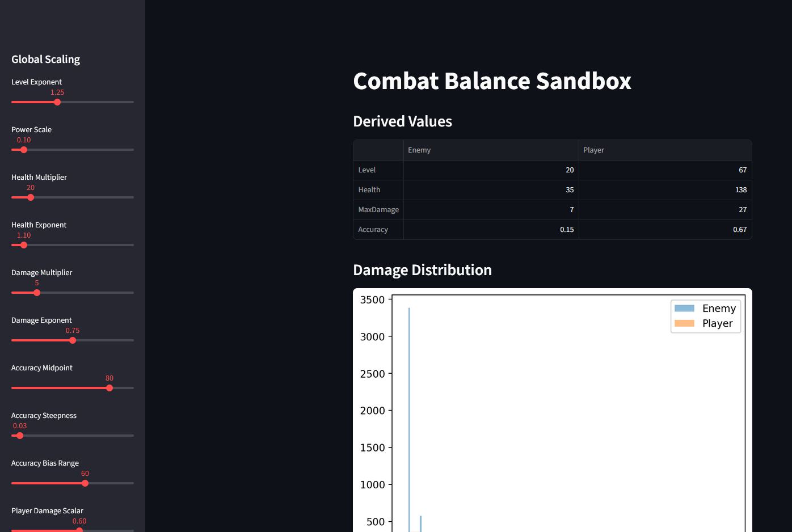Select the Enemy column header in the table

pyautogui.click(x=419, y=150)
